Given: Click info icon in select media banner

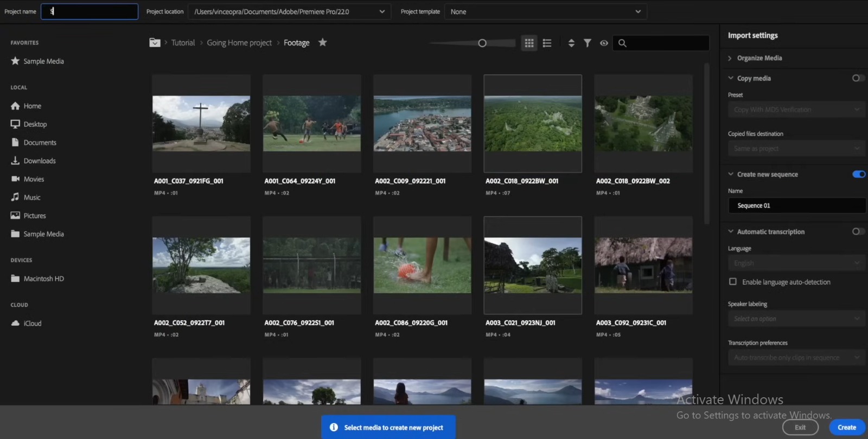Looking at the screenshot, I should (x=334, y=427).
